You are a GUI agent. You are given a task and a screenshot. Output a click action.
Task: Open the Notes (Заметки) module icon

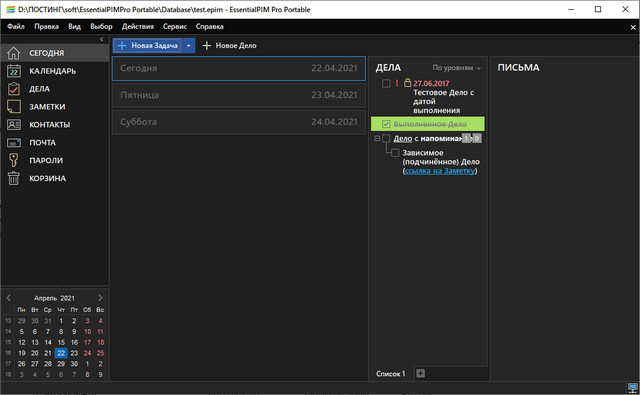click(13, 107)
